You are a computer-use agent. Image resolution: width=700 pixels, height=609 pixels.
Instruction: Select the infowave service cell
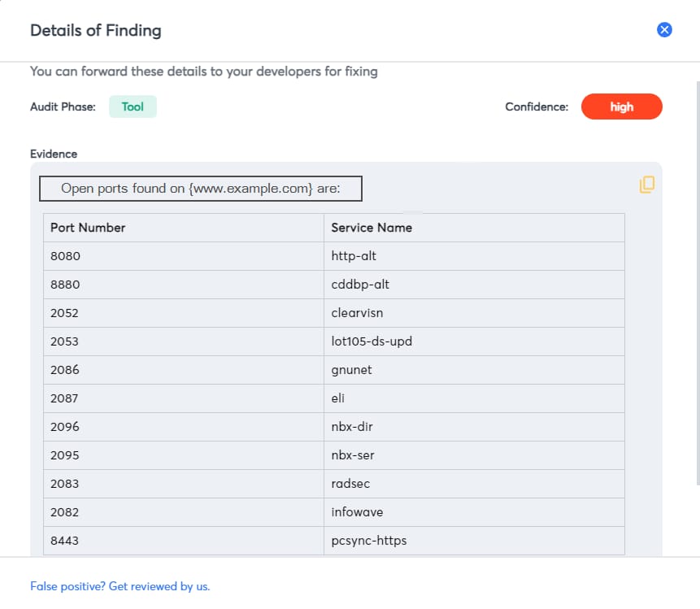474,512
